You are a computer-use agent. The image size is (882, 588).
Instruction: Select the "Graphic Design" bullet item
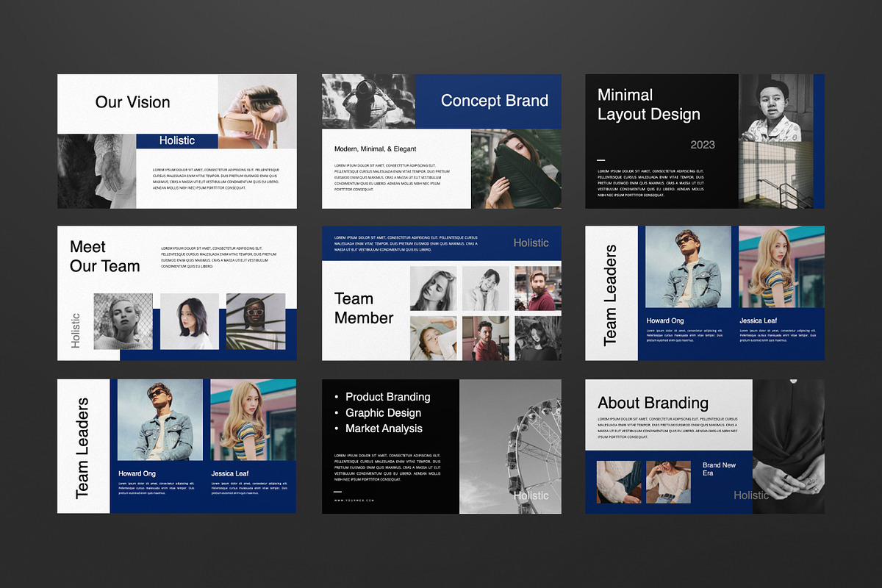384,413
